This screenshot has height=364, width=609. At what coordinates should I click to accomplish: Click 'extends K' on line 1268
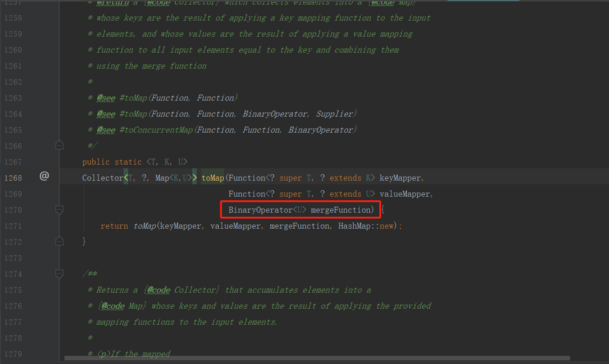point(350,178)
